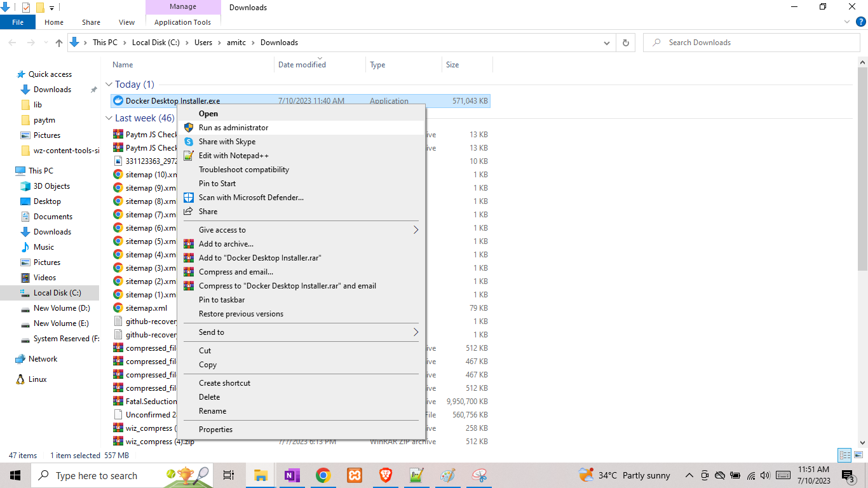Select Run as administrator from the menu
The height and width of the screenshot is (488, 868).
click(234, 127)
